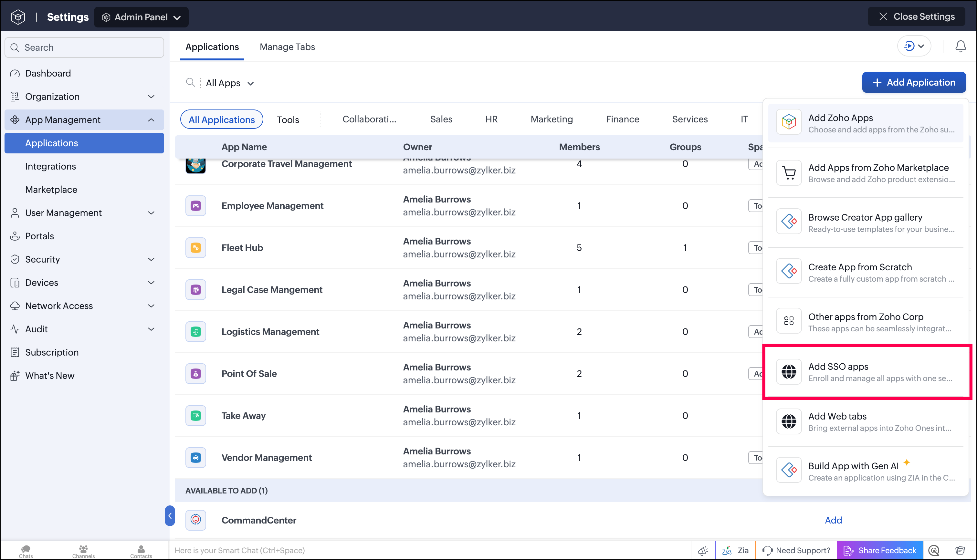Click the Smart Chat input bar
This screenshot has height=560, width=977.
tap(429, 550)
